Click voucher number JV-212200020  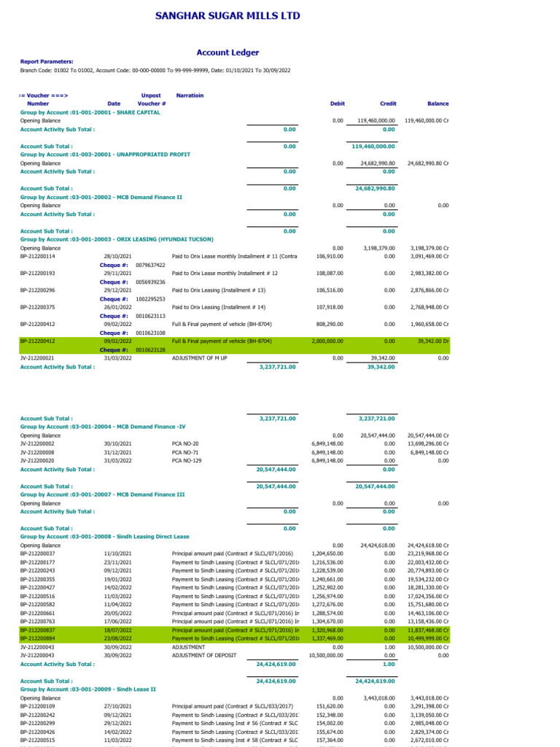pos(37,461)
